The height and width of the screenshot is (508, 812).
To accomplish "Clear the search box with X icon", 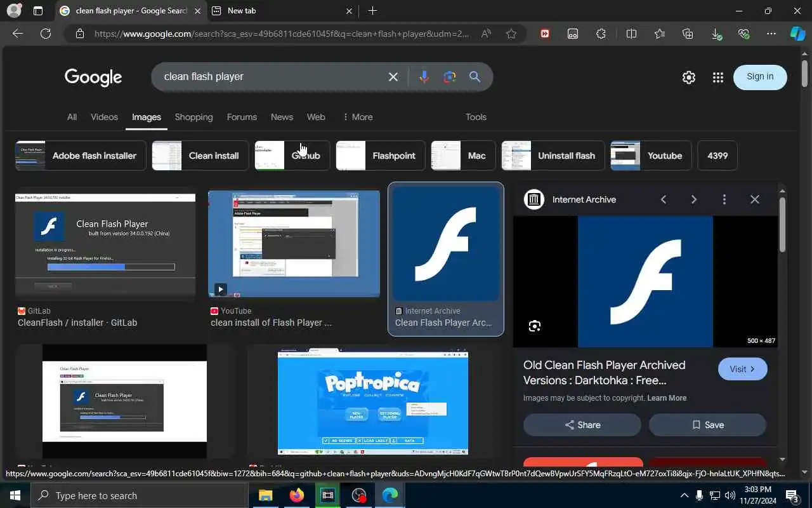I will pyautogui.click(x=393, y=77).
